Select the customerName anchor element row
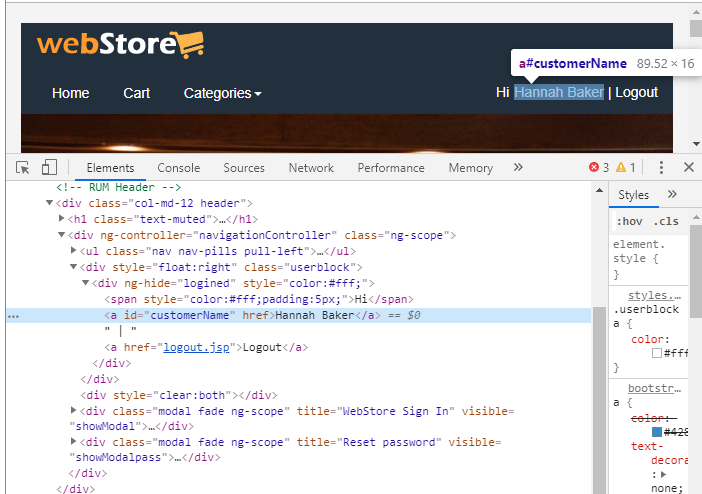 click(299, 315)
